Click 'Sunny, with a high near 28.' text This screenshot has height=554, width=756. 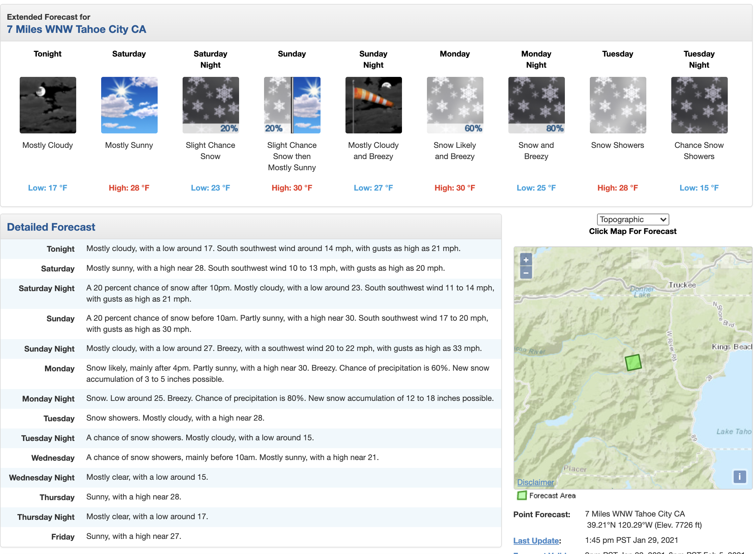coord(134,497)
